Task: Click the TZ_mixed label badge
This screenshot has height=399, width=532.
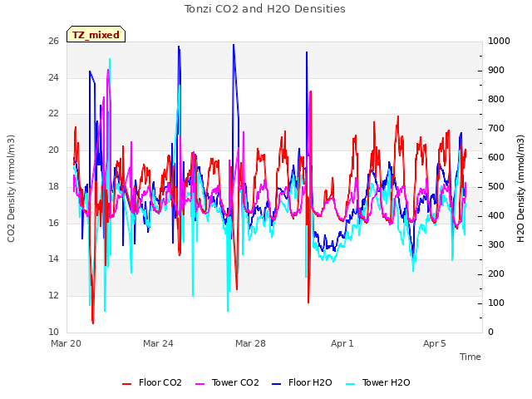Action: click(x=96, y=35)
